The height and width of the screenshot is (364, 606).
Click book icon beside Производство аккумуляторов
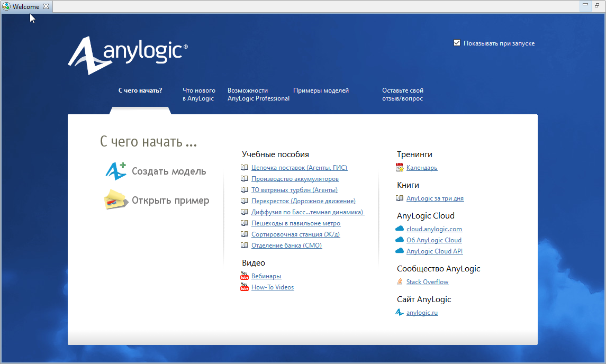pos(245,179)
